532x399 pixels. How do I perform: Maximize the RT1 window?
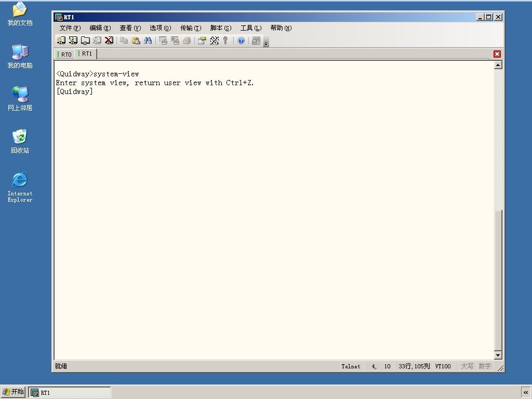[x=488, y=17]
